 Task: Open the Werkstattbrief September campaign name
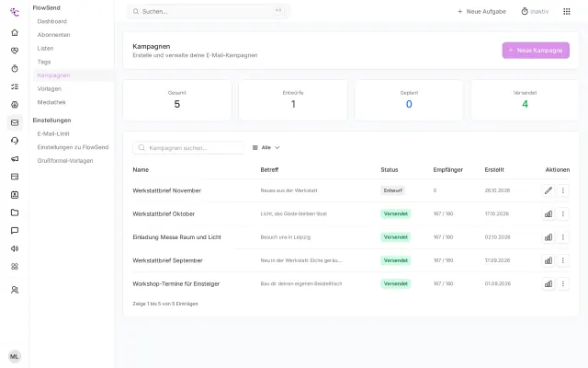point(167,260)
